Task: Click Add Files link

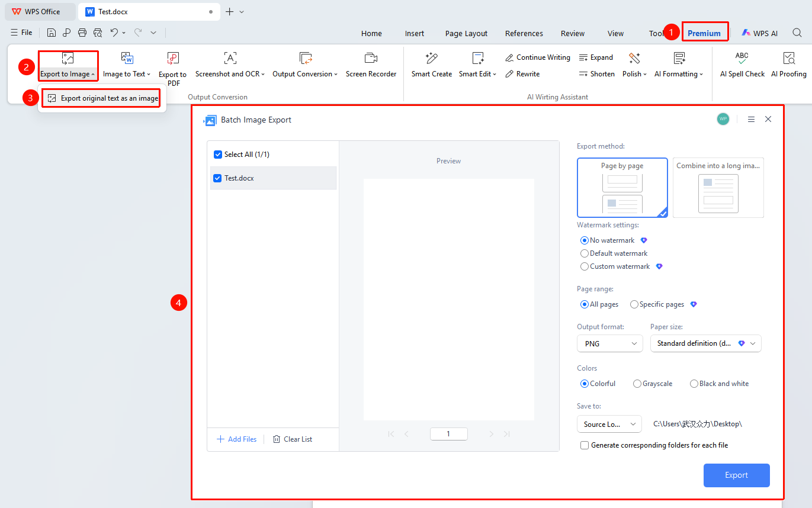Action: point(237,439)
